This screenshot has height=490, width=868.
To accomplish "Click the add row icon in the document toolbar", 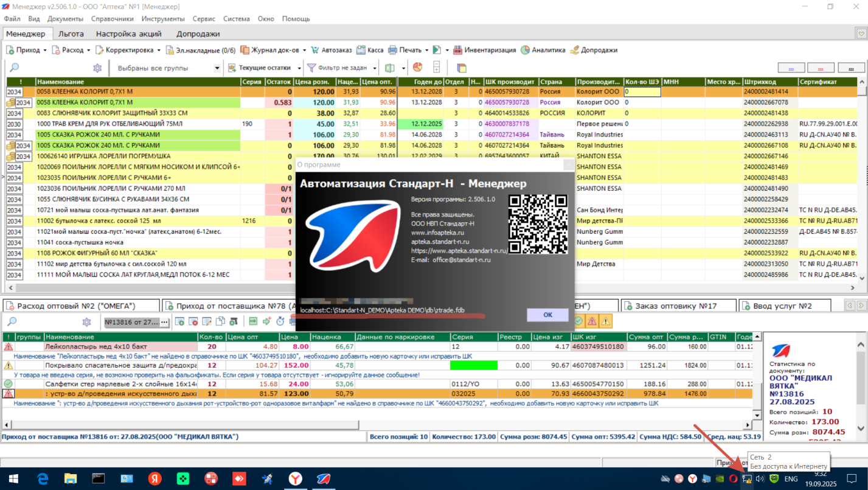I will (x=180, y=321).
